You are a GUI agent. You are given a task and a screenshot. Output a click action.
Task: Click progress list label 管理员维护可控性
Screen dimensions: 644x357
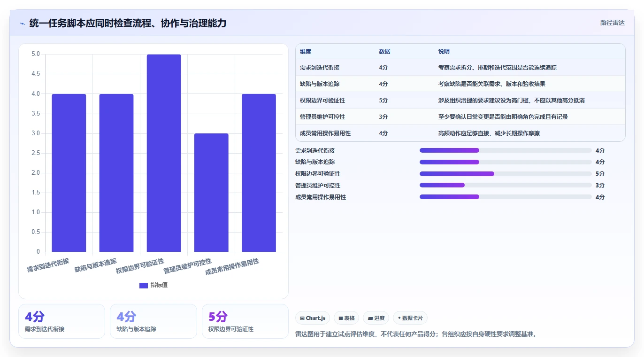tap(318, 186)
